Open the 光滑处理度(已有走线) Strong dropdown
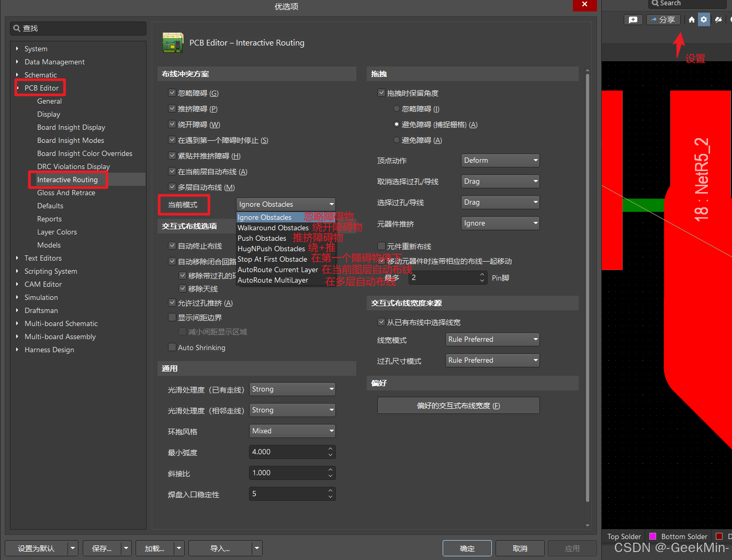 292,389
